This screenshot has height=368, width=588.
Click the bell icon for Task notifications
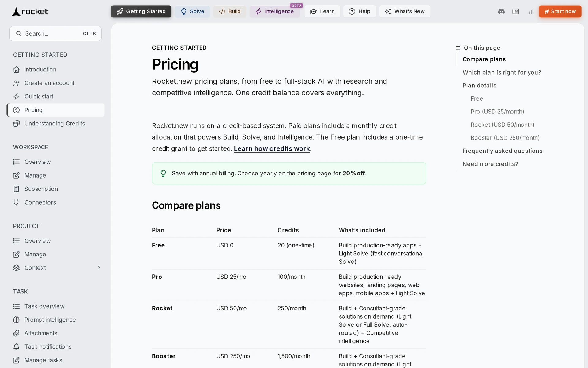pos(16,347)
